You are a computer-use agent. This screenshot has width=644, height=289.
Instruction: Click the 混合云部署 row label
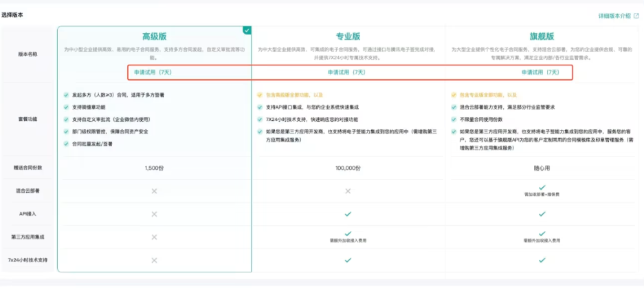(x=27, y=191)
